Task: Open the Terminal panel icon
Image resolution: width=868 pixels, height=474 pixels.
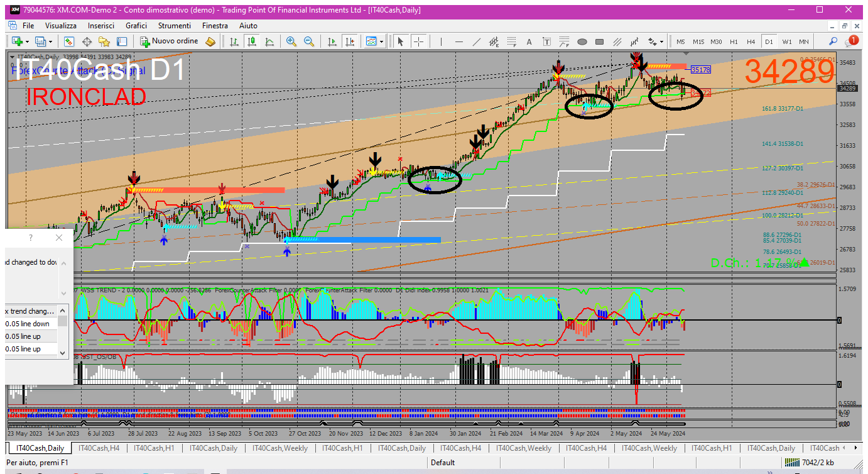Action: [122, 41]
